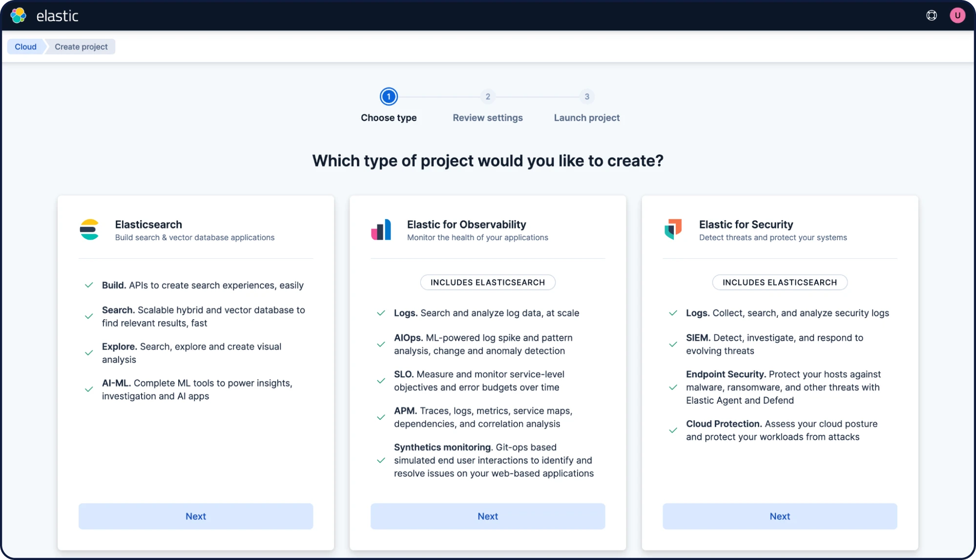Click 'AI-ML. Complete ML tools' text
The image size is (976, 560).
[x=197, y=390]
